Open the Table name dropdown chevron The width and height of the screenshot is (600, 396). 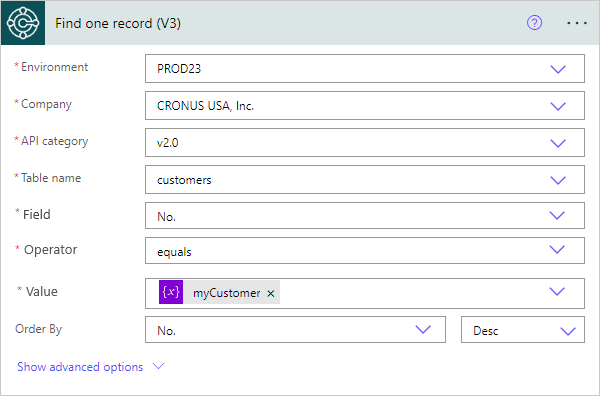tap(558, 180)
